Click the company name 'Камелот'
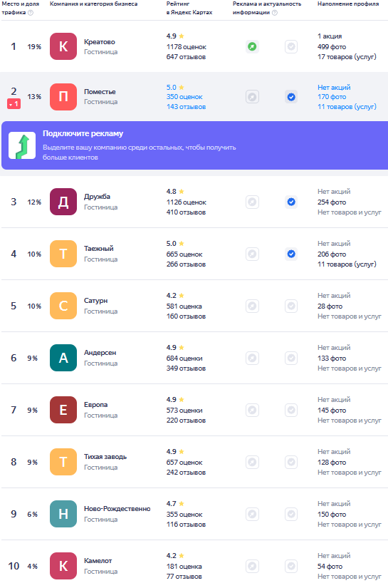The height and width of the screenshot is (588, 388). point(98,561)
